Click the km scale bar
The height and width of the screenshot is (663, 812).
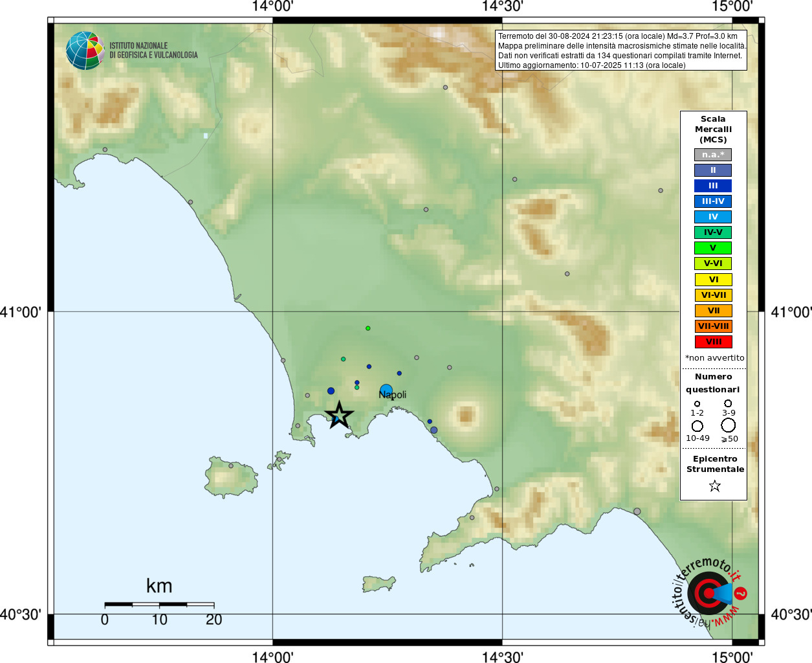(159, 605)
